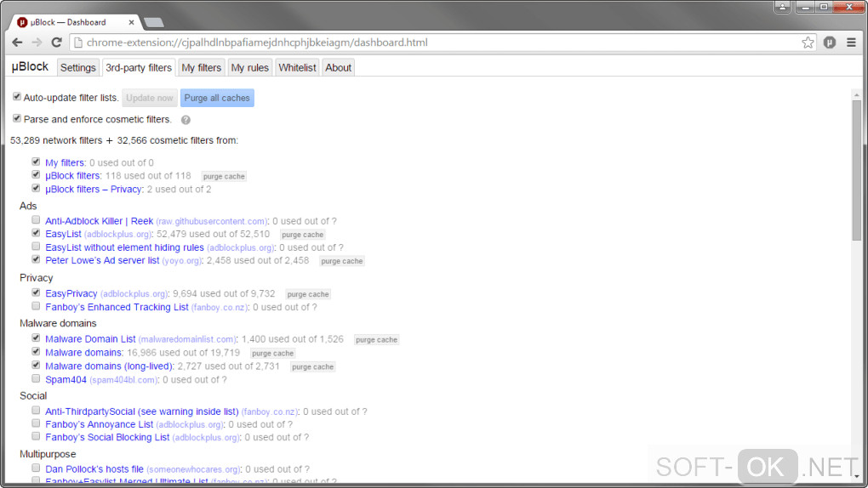The width and height of the screenshot is (868, 488).
Task: Enable the Spam404 checkbox
Action: tap(36, 378)
